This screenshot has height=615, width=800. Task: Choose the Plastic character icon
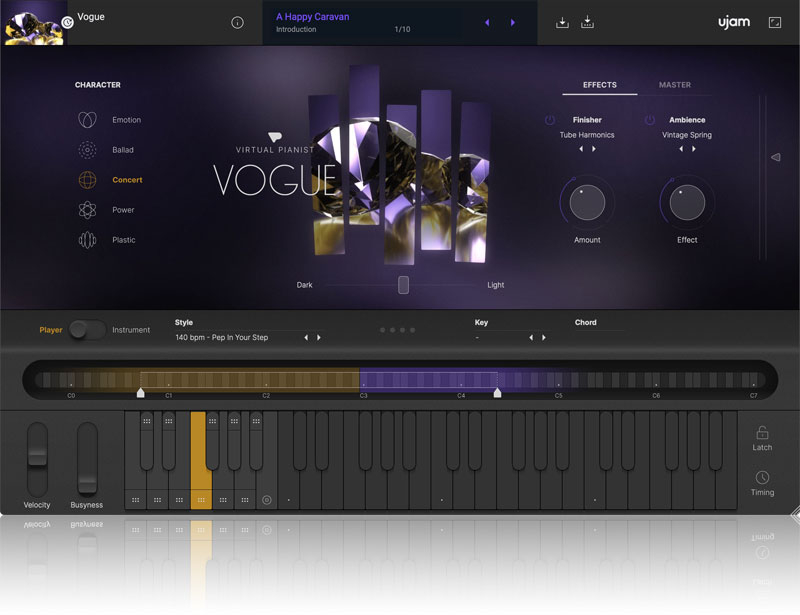click(88, 240)
